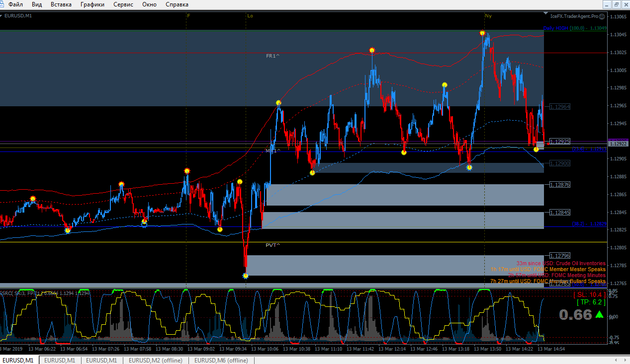630x364 pixels.
Task: Click the FOMC Member Bullard Speaks news line
Action: tap(548, 281)
